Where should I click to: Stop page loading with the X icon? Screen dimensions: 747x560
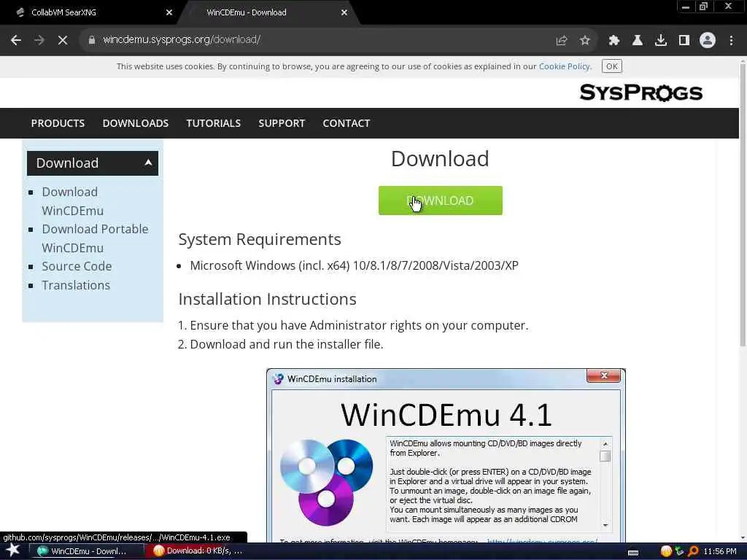[x=63, y=40]
